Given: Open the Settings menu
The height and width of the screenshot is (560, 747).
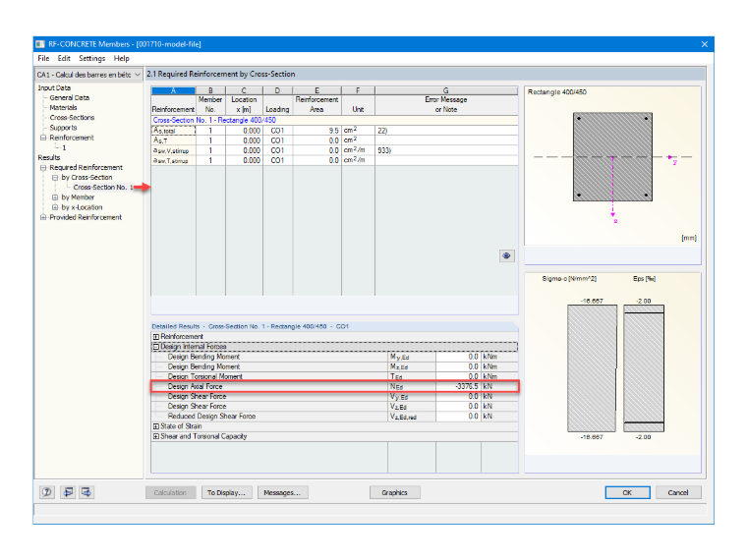Looking at the screenshot, I should coord(92,58).
